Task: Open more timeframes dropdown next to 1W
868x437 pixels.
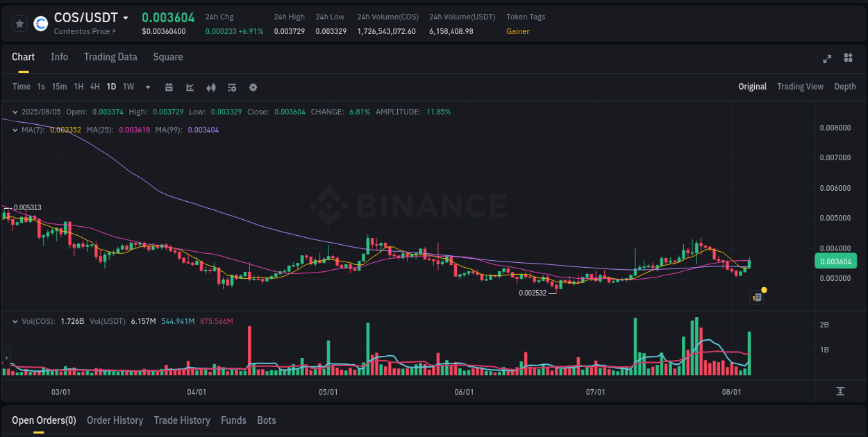Action: point(147,87)
